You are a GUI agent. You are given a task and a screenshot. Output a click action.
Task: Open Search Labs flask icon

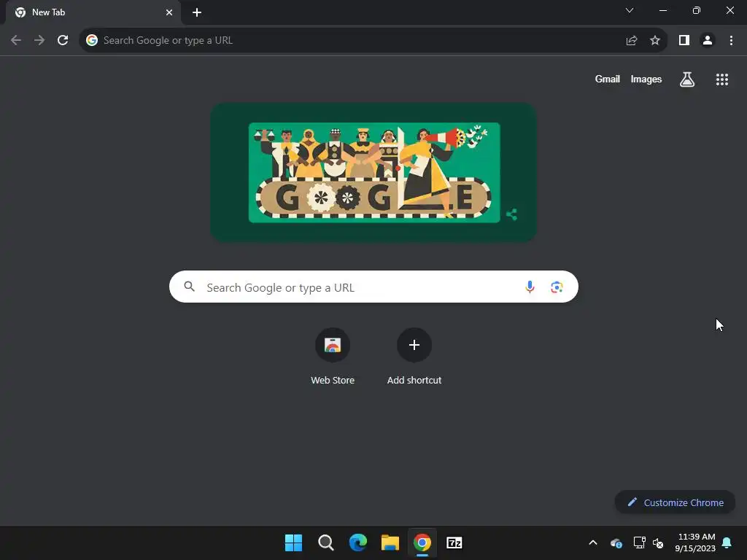(687, 79)
